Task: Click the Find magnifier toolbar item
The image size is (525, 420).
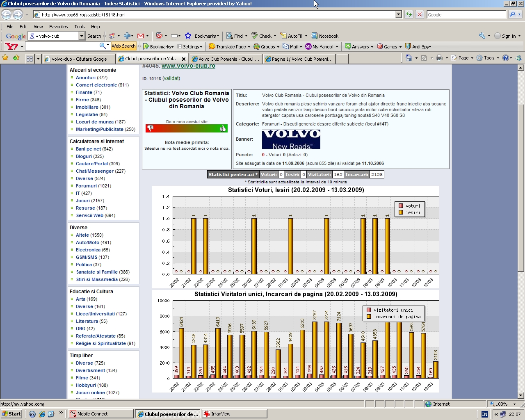Action: tap(234, 36)
